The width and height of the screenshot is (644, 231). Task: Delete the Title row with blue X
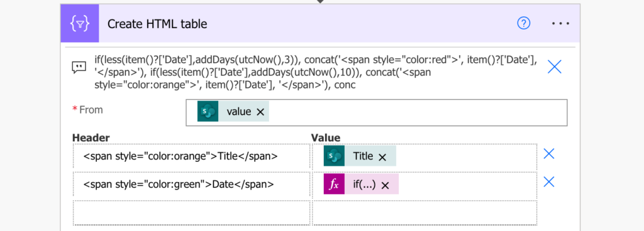tap(549, 154)
